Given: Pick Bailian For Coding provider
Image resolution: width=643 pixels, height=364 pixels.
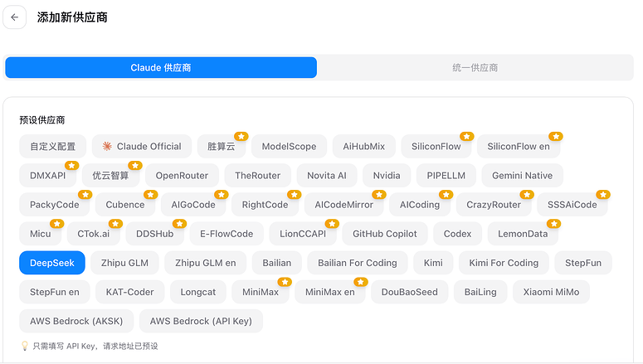Looking at the screenshot, I should coord(358,263).
